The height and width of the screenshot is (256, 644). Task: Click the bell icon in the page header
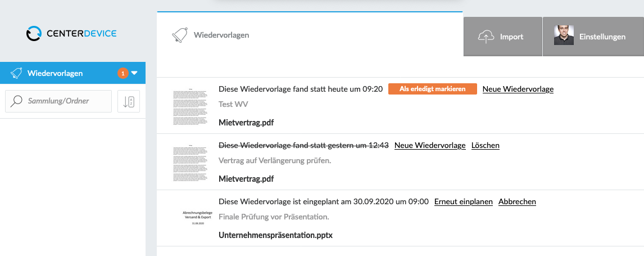pos(179,35)
